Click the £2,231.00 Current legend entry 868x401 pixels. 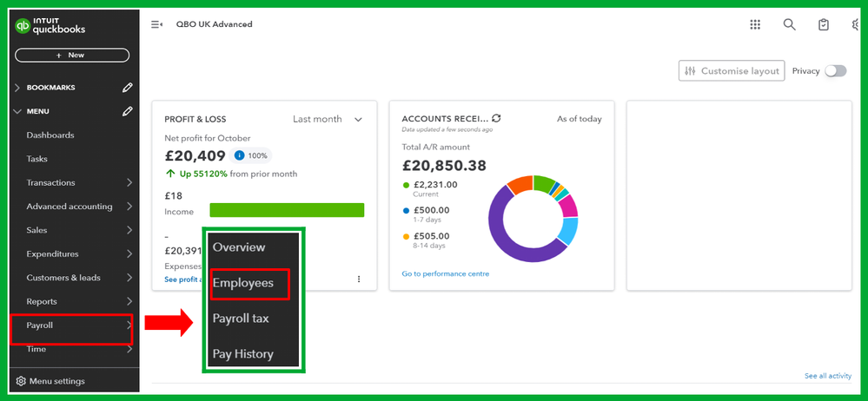pos(431,188)
